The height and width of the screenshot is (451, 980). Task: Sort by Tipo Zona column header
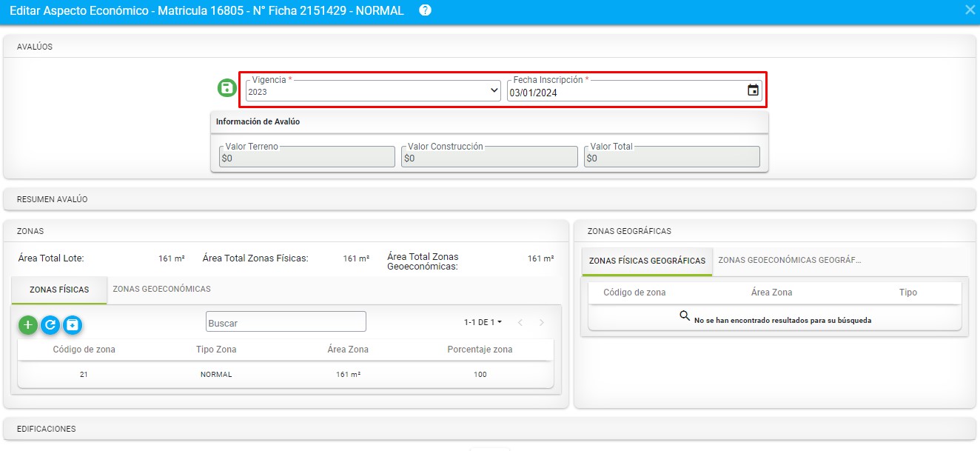216,350
